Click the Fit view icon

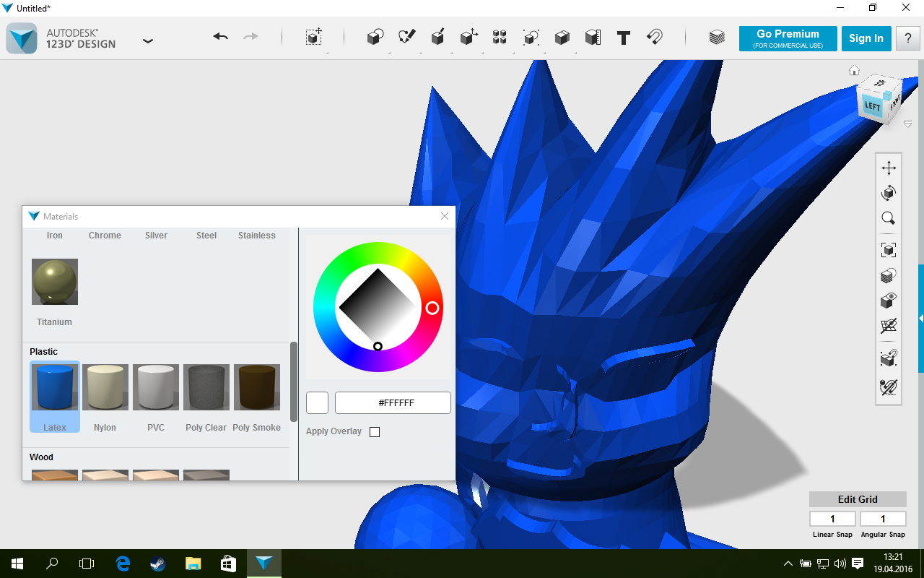point(889,250)
